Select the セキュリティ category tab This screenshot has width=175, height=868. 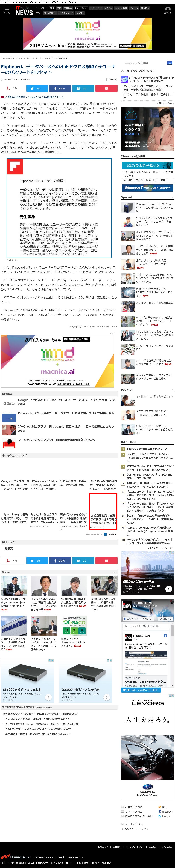coord(80,8)
